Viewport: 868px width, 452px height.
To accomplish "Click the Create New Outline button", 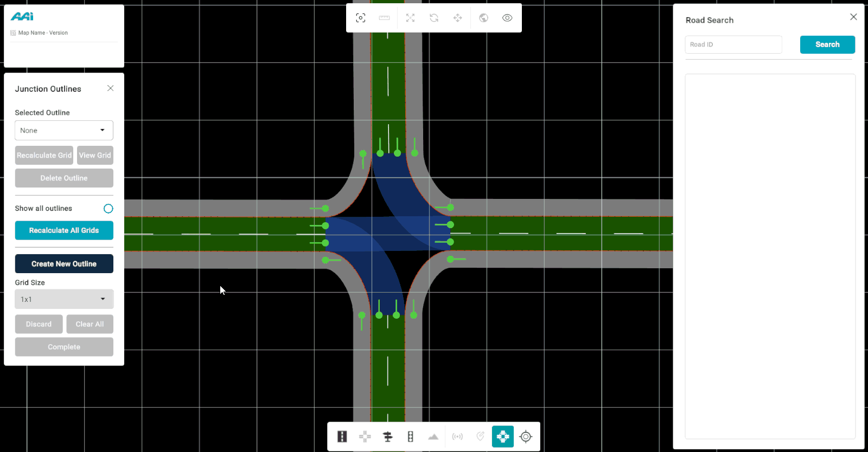I will [64, 264].
